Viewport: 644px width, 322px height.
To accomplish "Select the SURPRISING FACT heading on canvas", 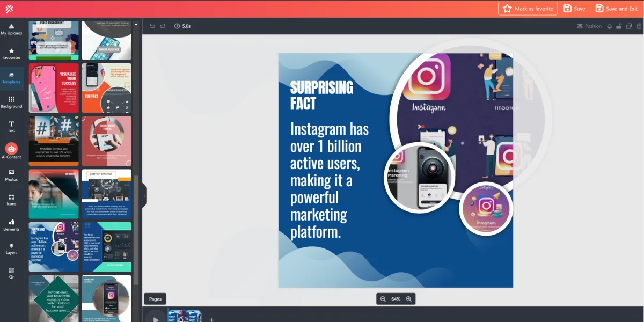I will coord(321,96).
